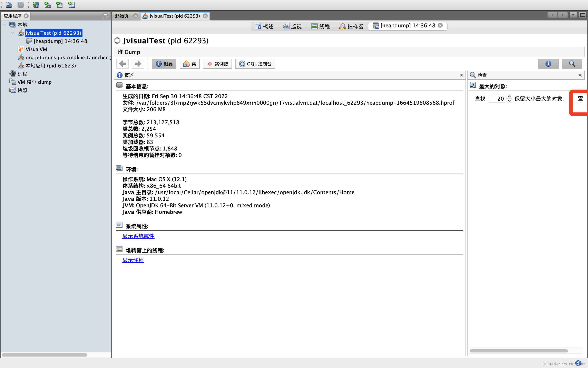Decrease the 查找 count stepper

pos(510,101)
